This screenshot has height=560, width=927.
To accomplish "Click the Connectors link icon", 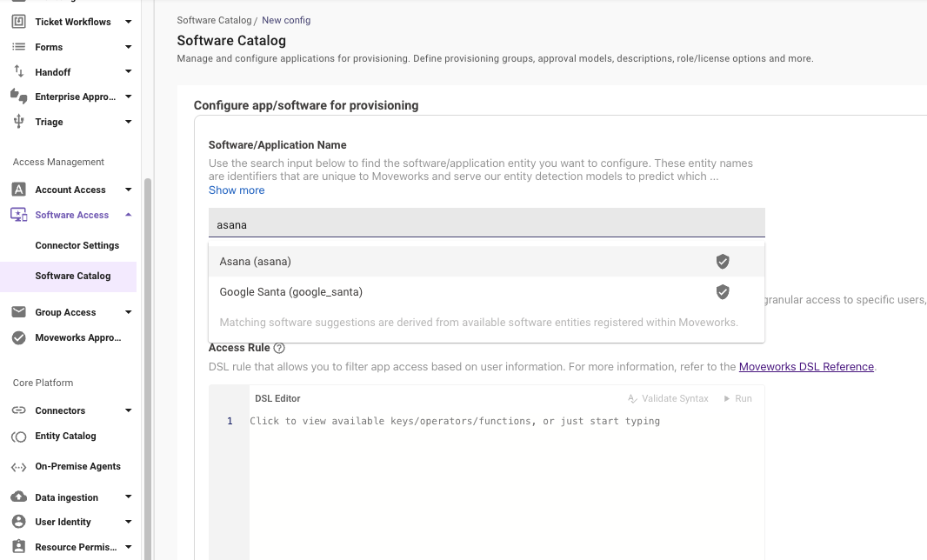I will 18,410.
